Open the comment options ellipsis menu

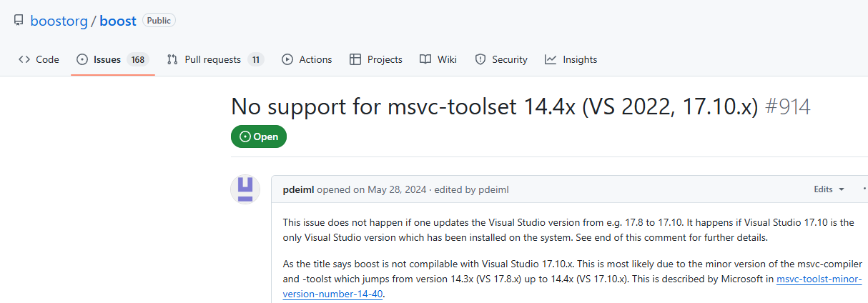click(865, 189)
